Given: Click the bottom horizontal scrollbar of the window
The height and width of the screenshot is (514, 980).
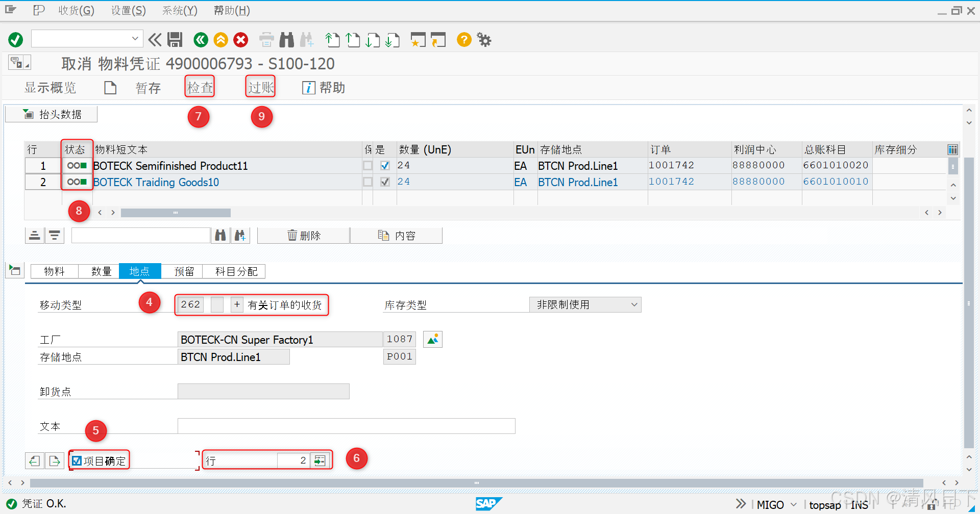Looking at the screenshot, I should [476, 482].
